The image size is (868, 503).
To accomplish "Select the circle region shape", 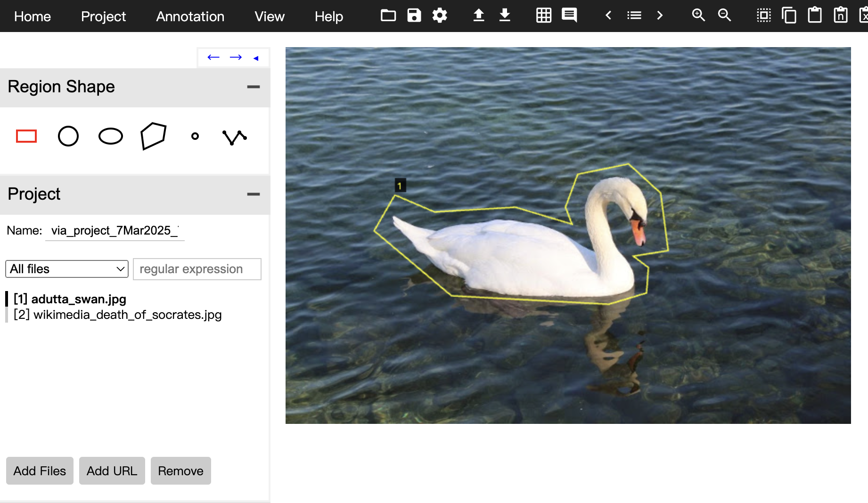I will pos(68,137).
